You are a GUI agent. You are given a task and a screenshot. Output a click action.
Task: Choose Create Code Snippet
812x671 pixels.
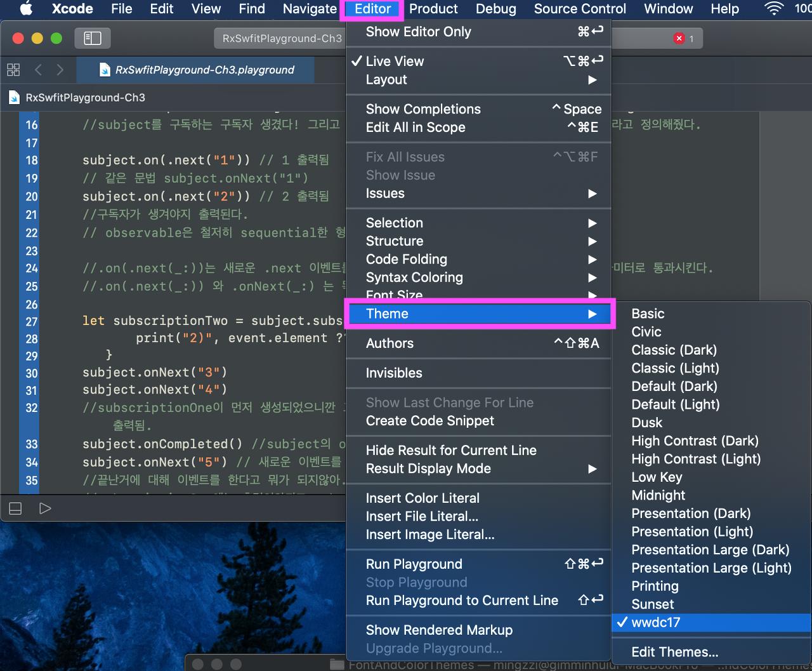click(x=478, y=421)
